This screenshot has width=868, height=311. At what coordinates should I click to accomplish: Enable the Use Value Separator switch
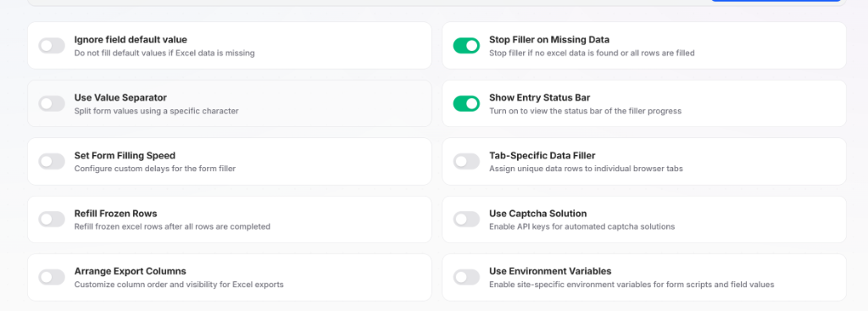coord(52,103)
